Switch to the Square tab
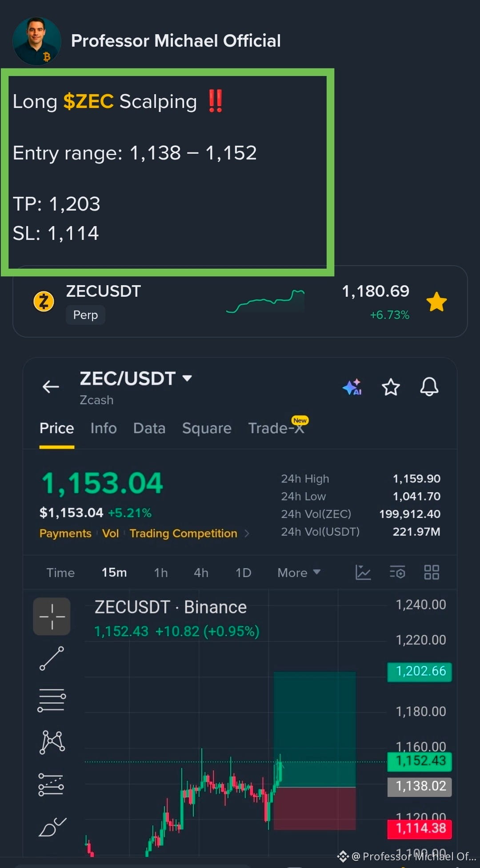Screen dimensions: 480x868 pos(207,428)
